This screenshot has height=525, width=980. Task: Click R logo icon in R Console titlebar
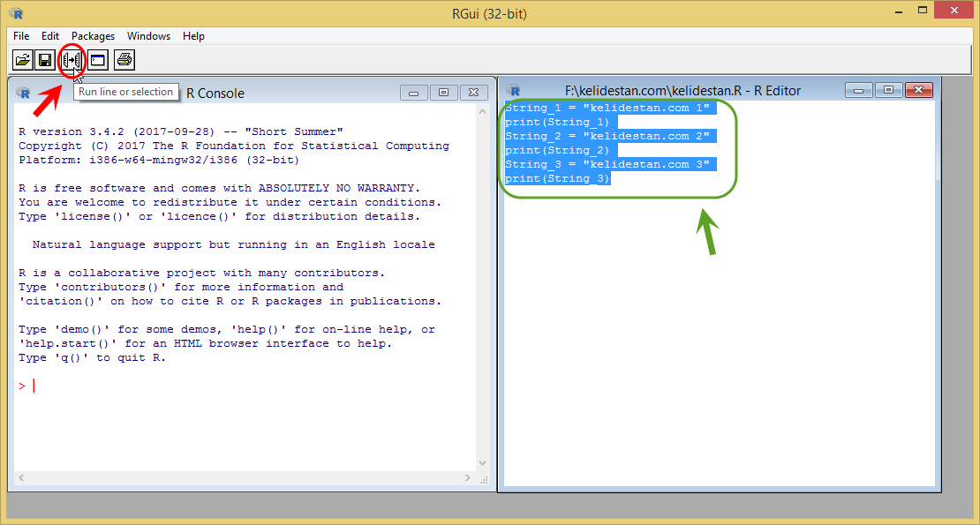23,93
